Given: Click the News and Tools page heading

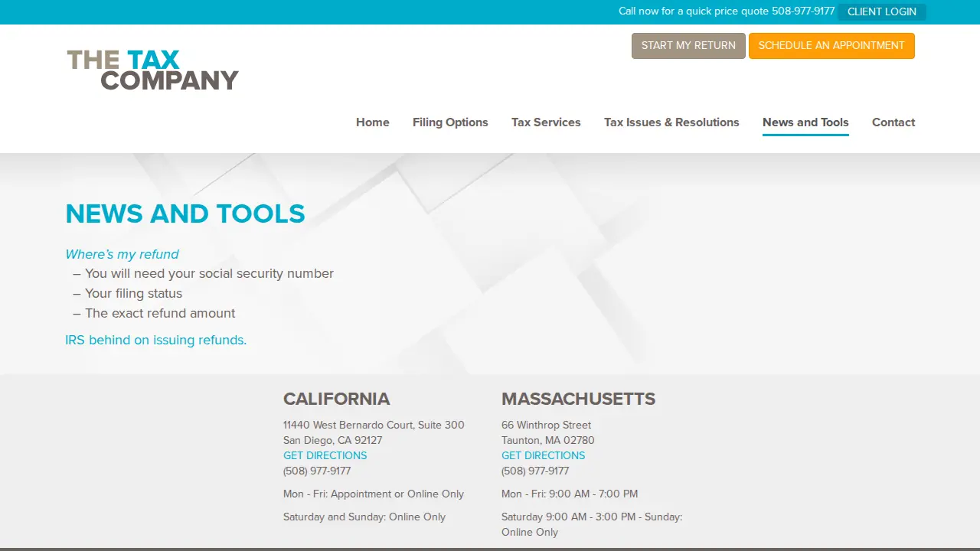Looking at the screenshot, I should click(x=185, y=214).
